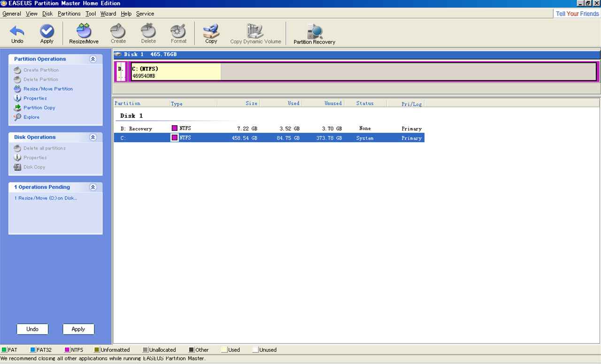Sort by the Size column header

[x=238, y=103]
